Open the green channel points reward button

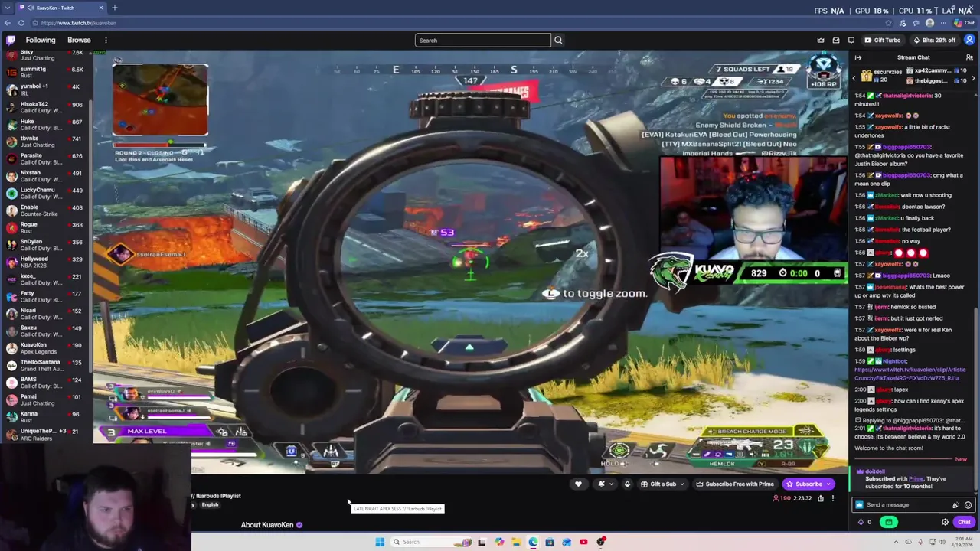coord(888,522)
